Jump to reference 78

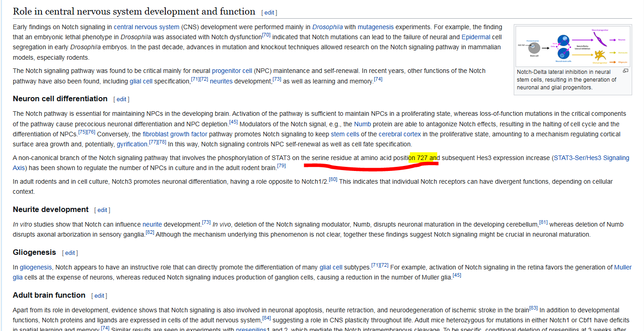162,142
